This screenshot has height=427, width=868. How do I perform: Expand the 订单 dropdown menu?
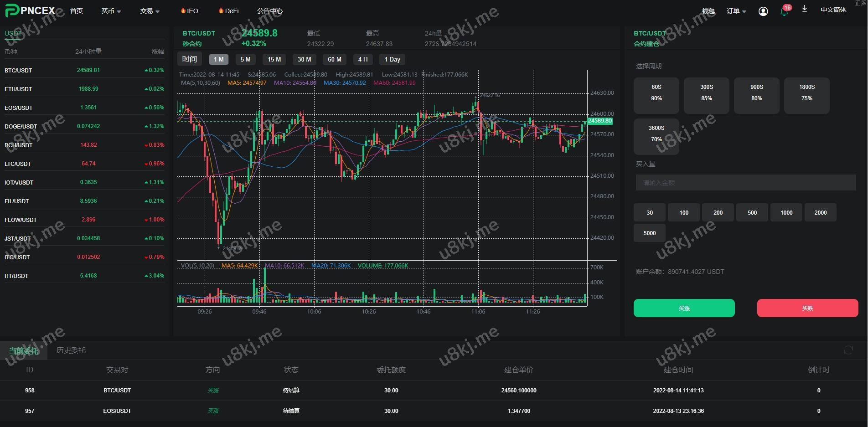(x=736, y=11)
